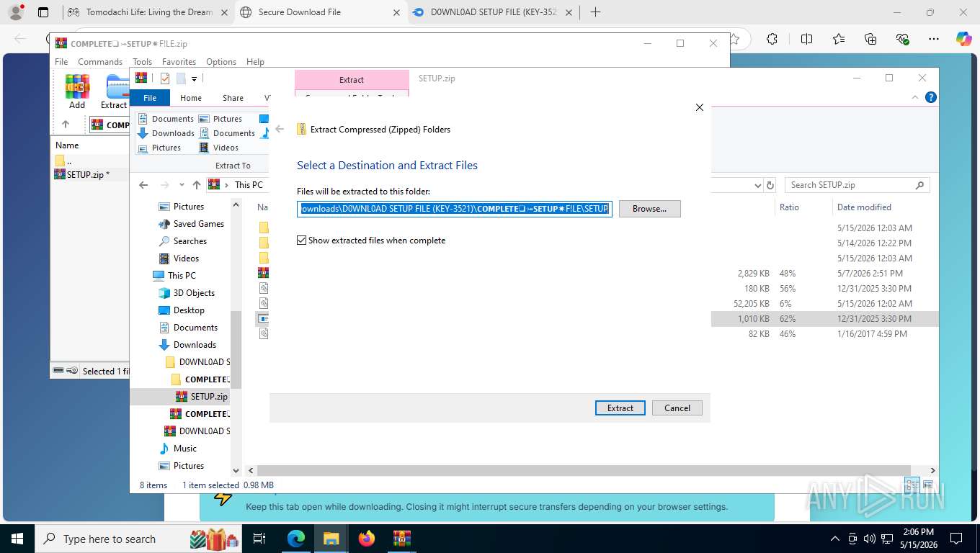
Task: Go up one level in WinRAR
Action: [66, 125]
